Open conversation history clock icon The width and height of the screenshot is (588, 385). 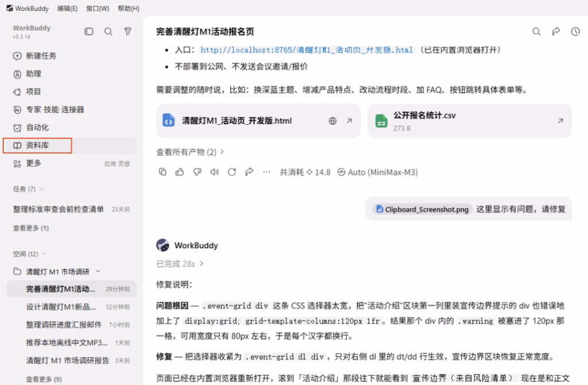point(575,32)
